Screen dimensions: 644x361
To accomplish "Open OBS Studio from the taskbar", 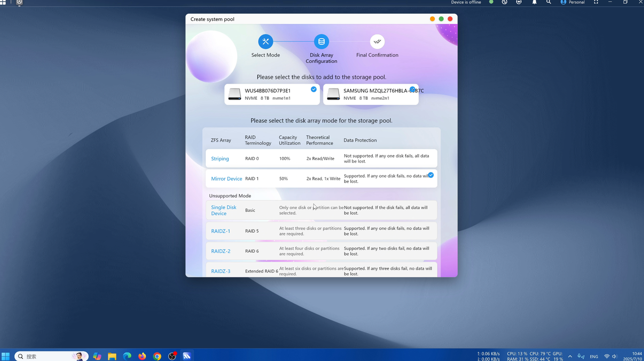I will tap(172, 356).
